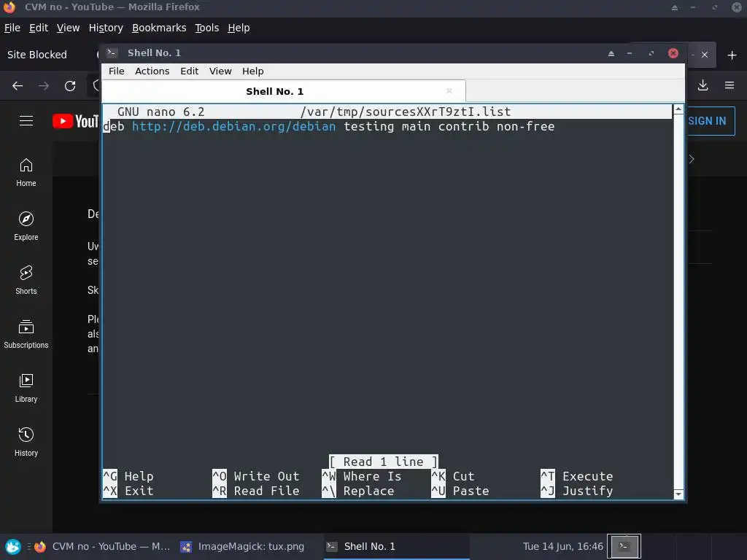Open terminal Edit menu
The image size is (747, 560).
(189, 71)
